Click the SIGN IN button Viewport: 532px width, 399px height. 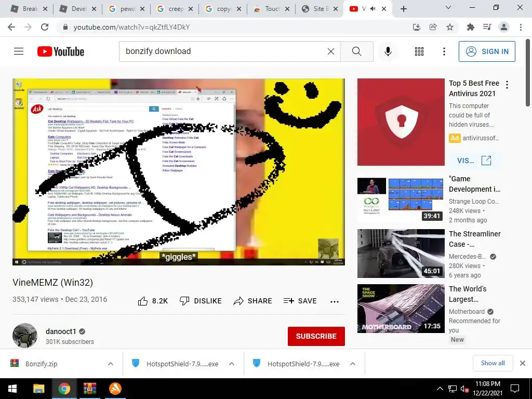pos(487,51)
